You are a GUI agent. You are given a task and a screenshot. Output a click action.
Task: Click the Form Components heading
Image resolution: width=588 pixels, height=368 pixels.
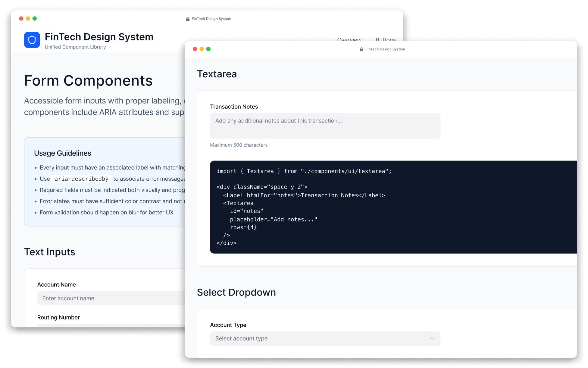[x=88, y=81]
